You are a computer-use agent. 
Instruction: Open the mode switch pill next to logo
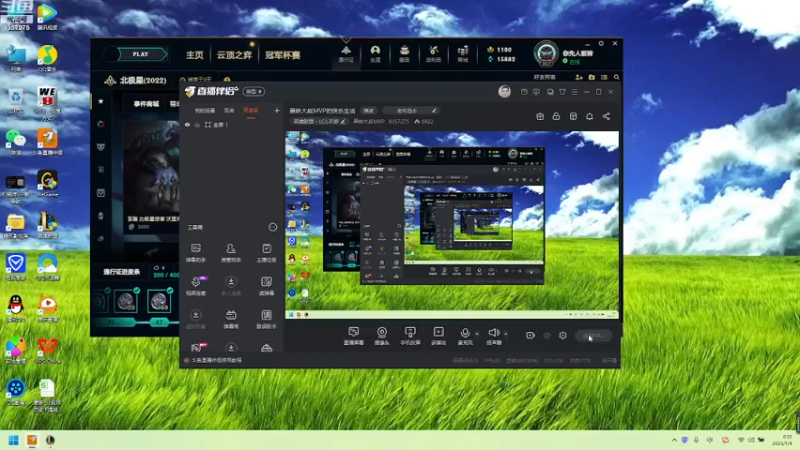(254, 91)
